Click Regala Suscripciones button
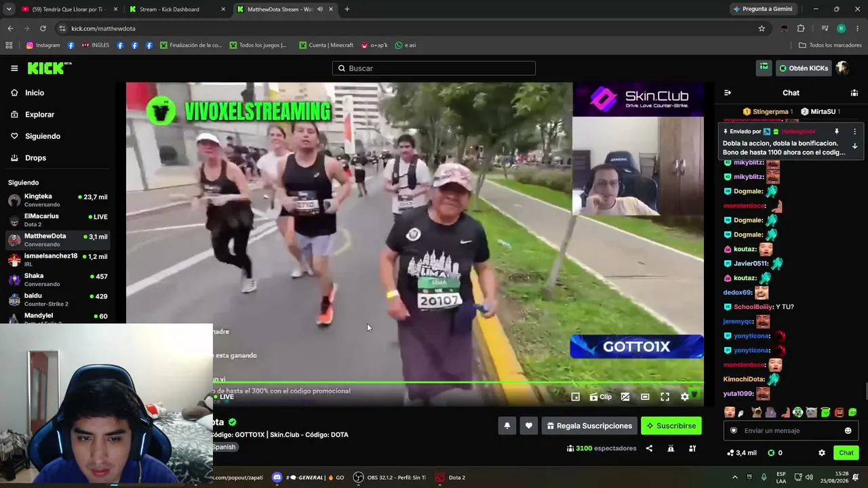The width and height of the screenshot is (868, 488). (589, 426)
